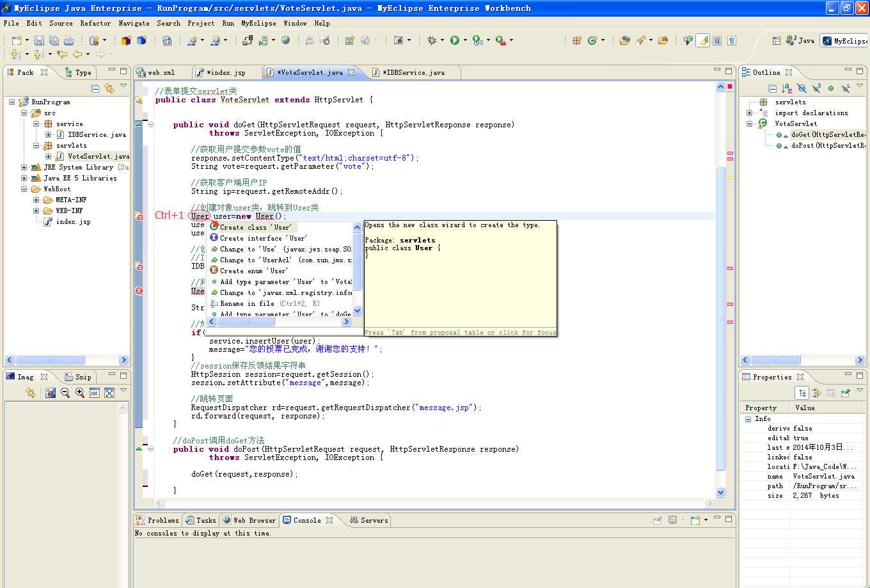This screenshot has height=588, width=870.
Task: Open the Servers tab
Action: pyautogui.click(x=369, y=520)
